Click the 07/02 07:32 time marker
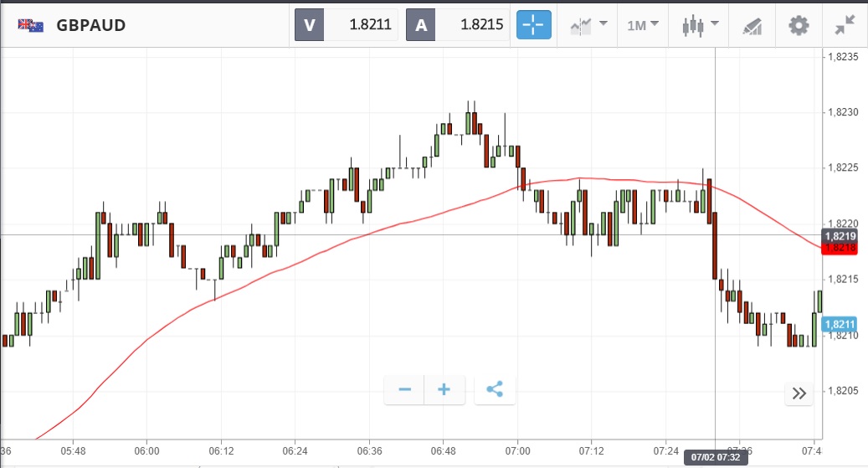868x468 pixels. pyautogui.click(x=716, y=457)
